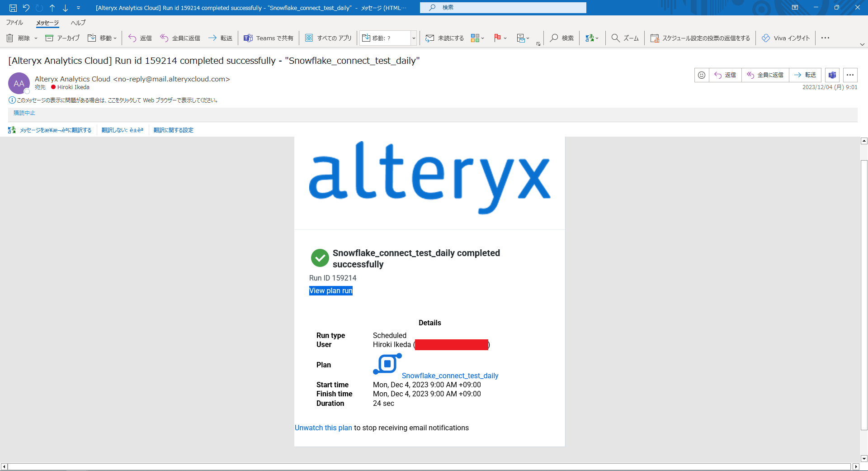Forward using the ribbon 転送 button
868x471 pixels.
pyautogui.click(x=220, y=38)
